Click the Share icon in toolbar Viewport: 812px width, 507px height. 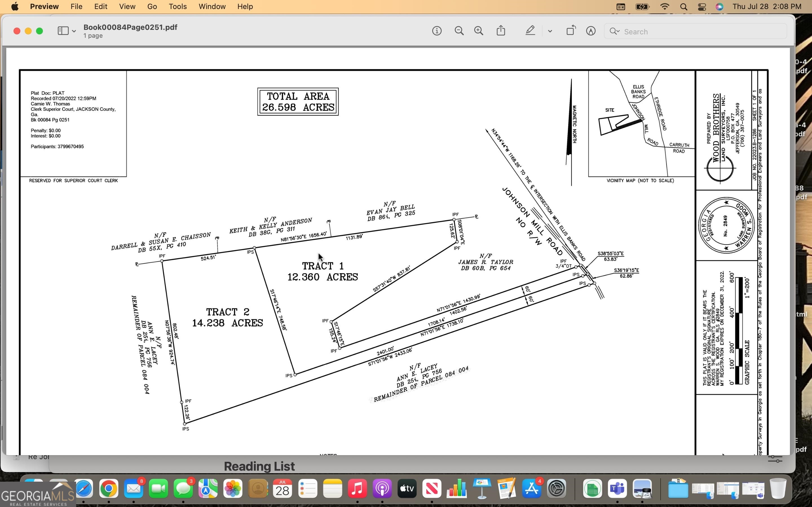(501, 31)
